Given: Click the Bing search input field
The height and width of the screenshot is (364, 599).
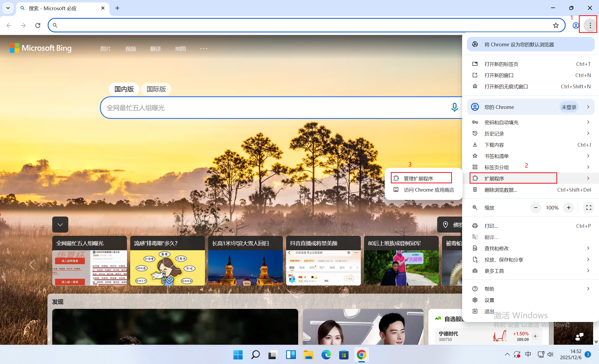Looking at the screenshot, I should click(x=268, y=108).
